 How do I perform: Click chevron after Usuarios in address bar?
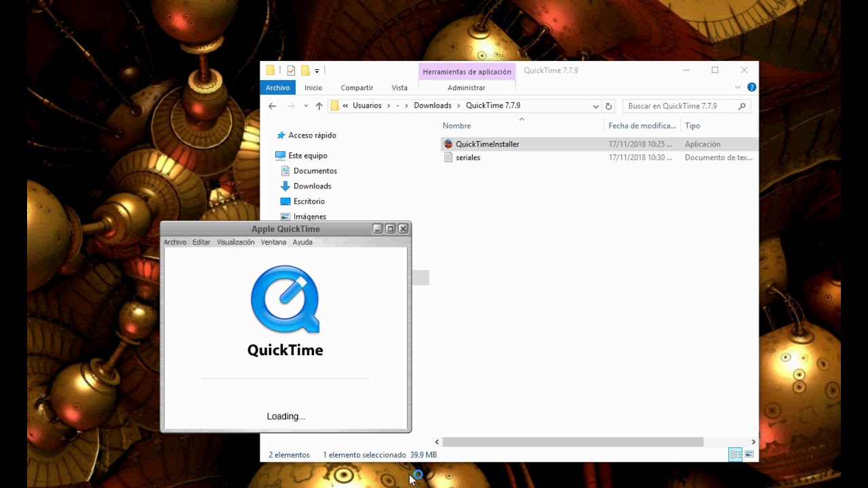tap(389, 106)
